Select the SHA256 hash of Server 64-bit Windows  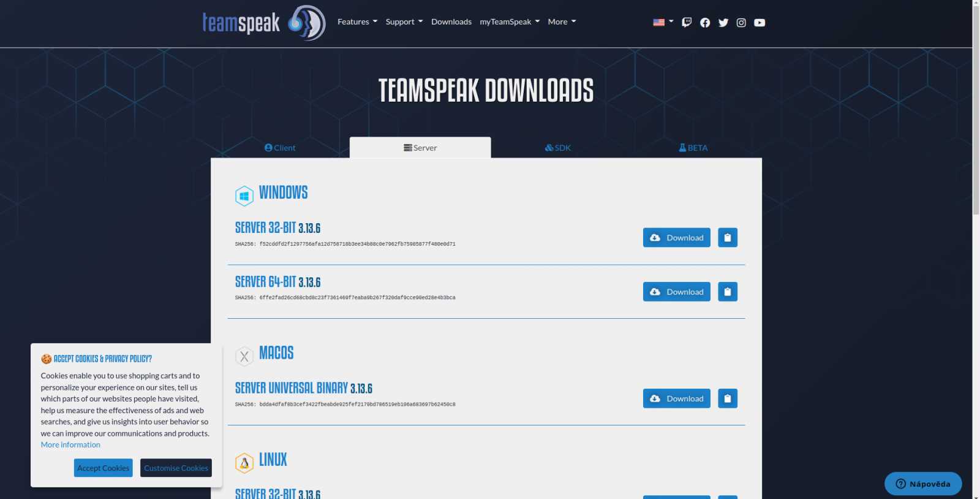coord(357,298)
